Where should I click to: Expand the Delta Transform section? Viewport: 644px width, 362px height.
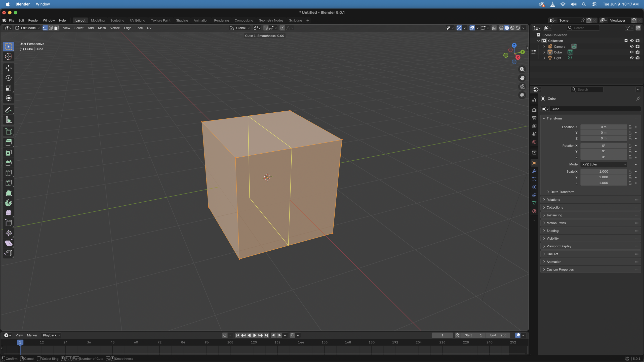562,192
